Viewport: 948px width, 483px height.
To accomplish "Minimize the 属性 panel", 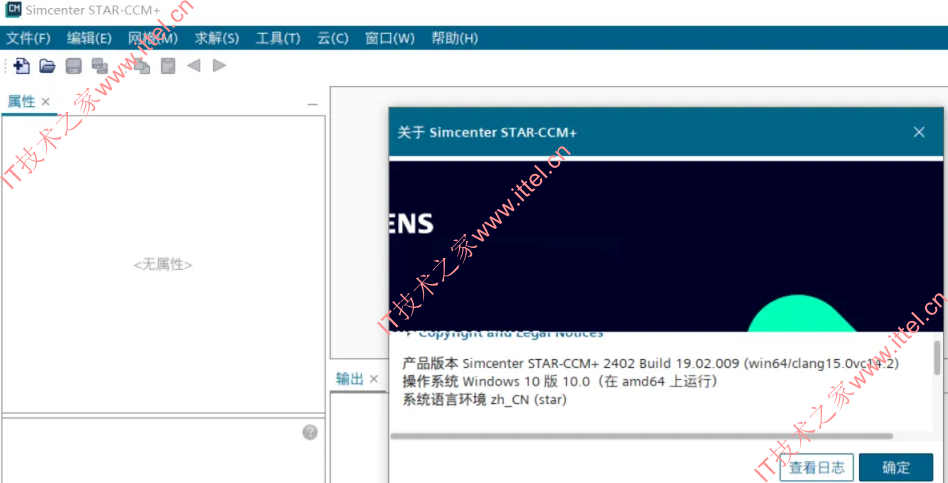I will 312,105.
